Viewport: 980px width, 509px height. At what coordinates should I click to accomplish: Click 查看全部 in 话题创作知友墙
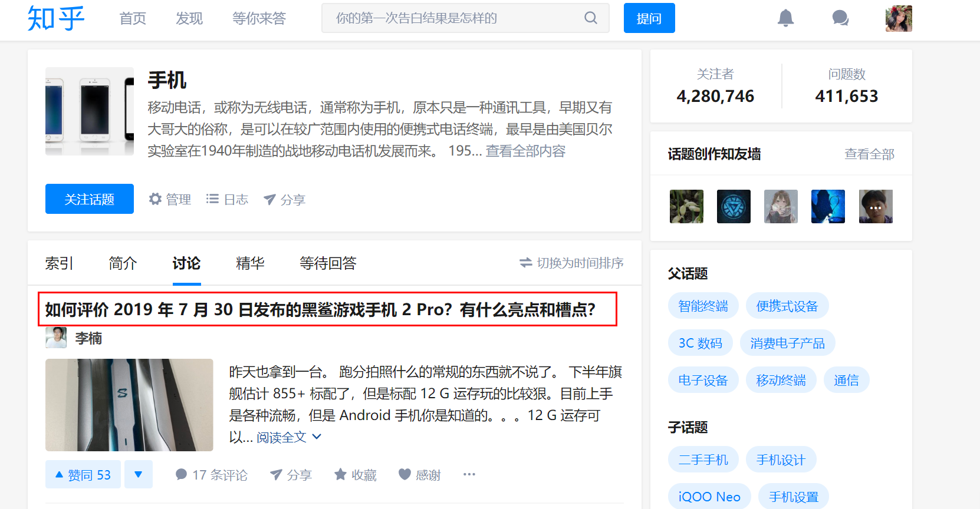pos(870,154)
